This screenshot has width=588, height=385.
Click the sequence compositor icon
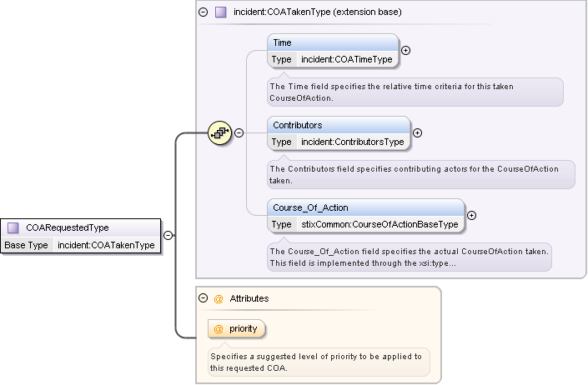220,132
